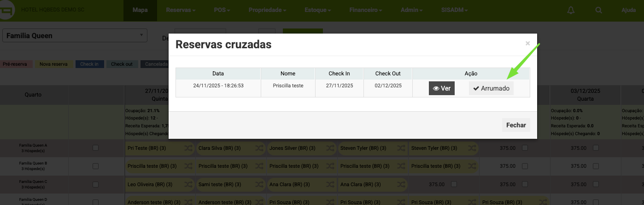Click shuffle icon on Clara Silva reservation
The image size is (644, 205).
(x=259, y=148)
